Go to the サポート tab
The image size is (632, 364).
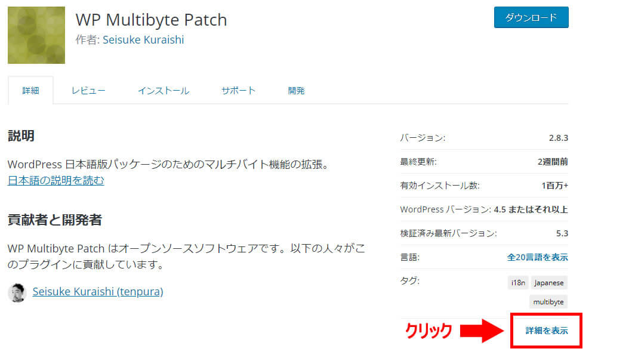click(238, 91)
